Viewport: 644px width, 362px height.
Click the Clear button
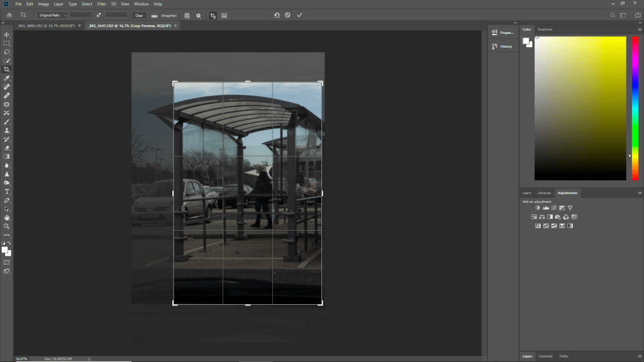pos(139,15)
